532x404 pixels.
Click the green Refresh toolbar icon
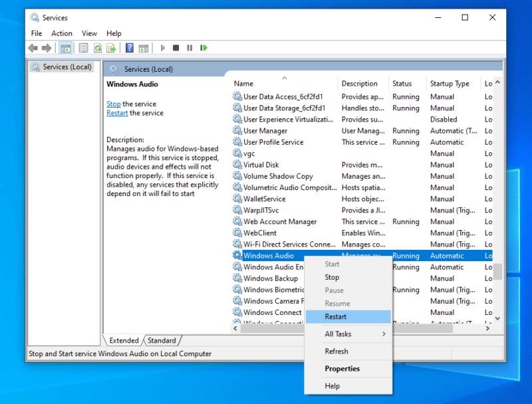(97, 48)
